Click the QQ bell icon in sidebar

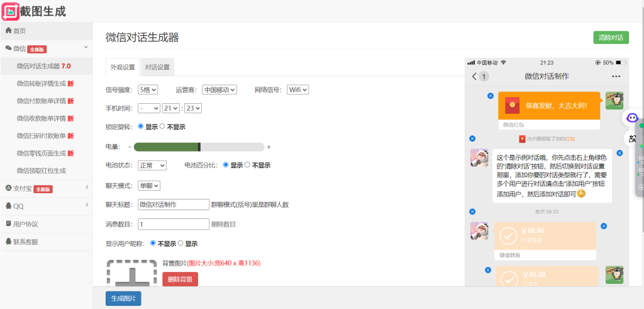[x=8, y=205]
